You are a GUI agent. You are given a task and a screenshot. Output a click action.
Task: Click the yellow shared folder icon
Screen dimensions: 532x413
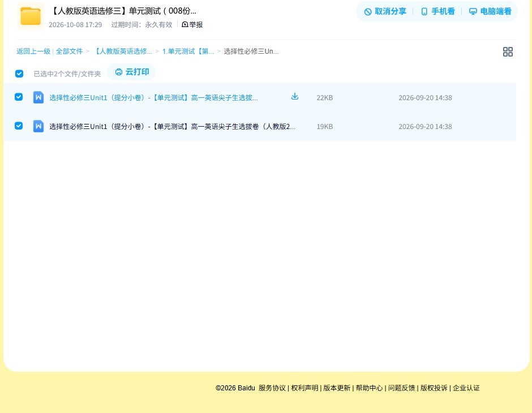click(31, 16)
